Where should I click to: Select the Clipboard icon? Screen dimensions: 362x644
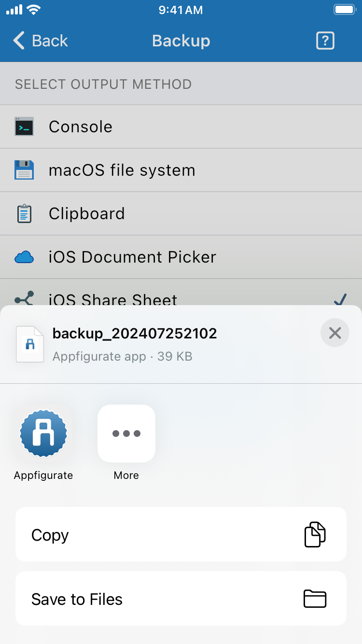(x=24, y=213)
